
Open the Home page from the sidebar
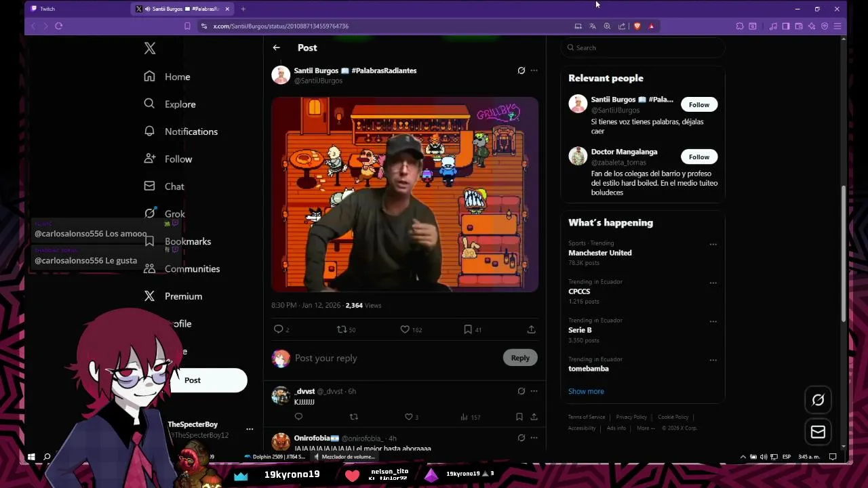coord(167,77)
